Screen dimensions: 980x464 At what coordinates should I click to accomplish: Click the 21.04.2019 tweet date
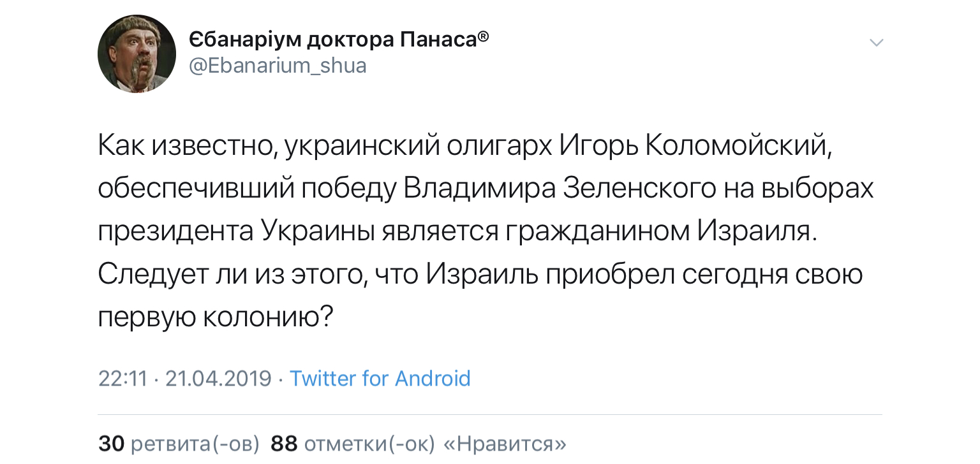point(218,379)
